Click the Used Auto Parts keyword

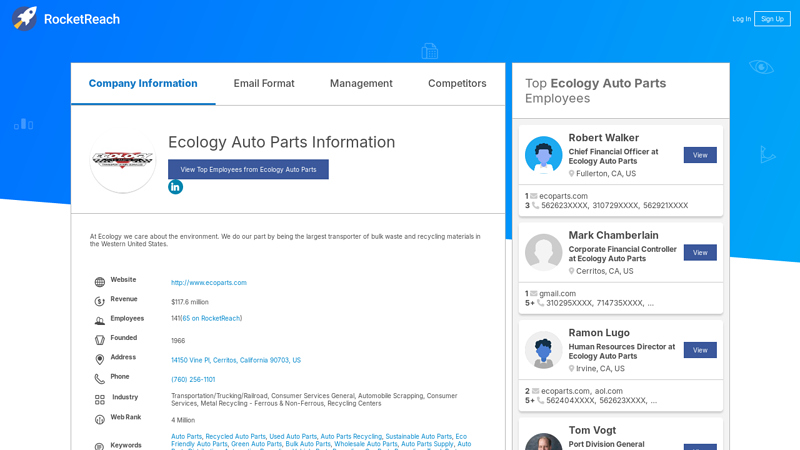[x=293, y=437]
